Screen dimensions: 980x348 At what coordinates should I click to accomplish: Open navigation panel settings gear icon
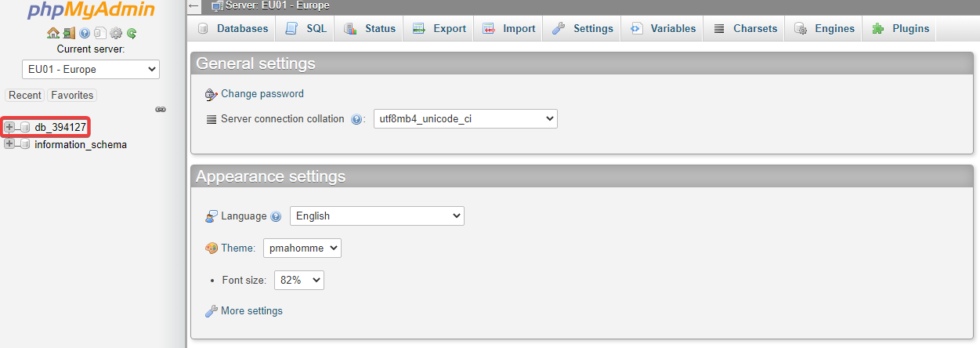tap(116, 33)
